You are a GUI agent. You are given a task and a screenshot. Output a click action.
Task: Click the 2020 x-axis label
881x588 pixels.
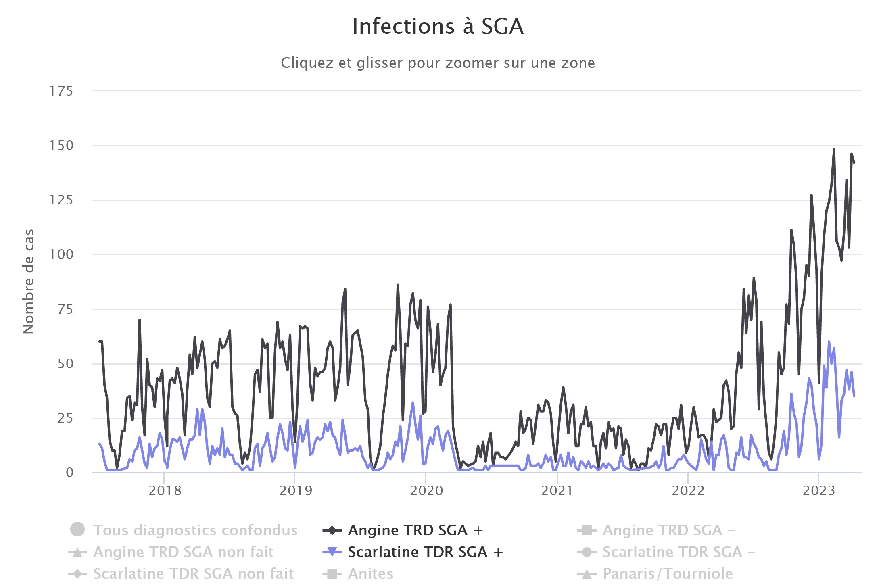[426, 490]
